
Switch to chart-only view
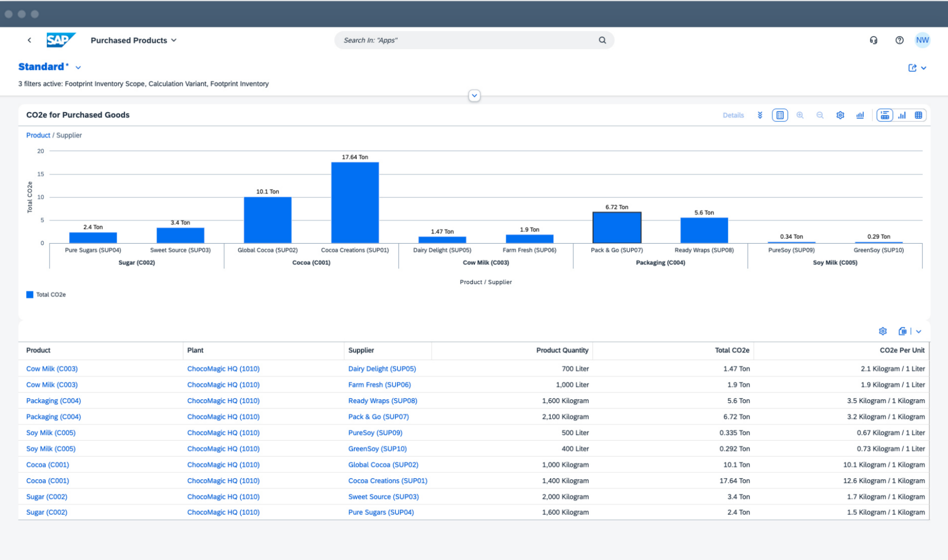pyautogui.click(x=902, y=115)
